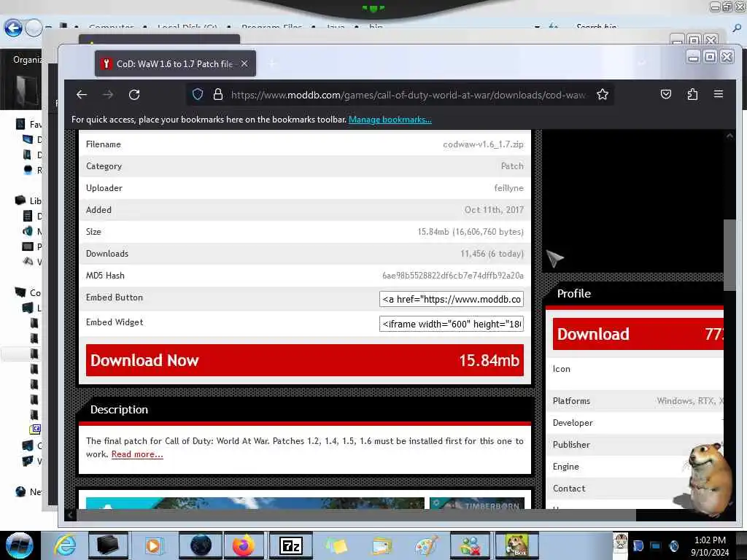
Task: Click the Download Now 15.84mb button
Action: pos(305,360)
